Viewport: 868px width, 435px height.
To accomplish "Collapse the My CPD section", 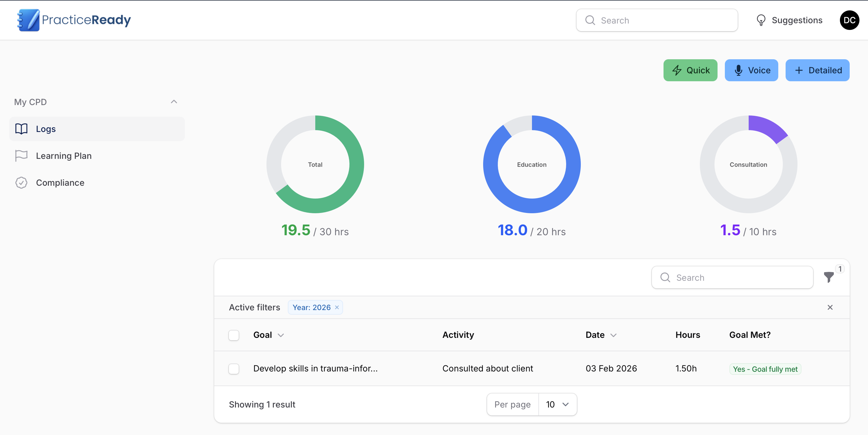I will (x=174, y=101).
